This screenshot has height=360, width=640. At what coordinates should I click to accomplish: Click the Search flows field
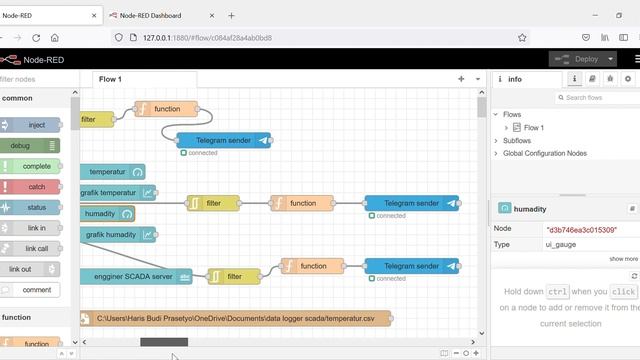pyautogui.click(x=598, y=98)
